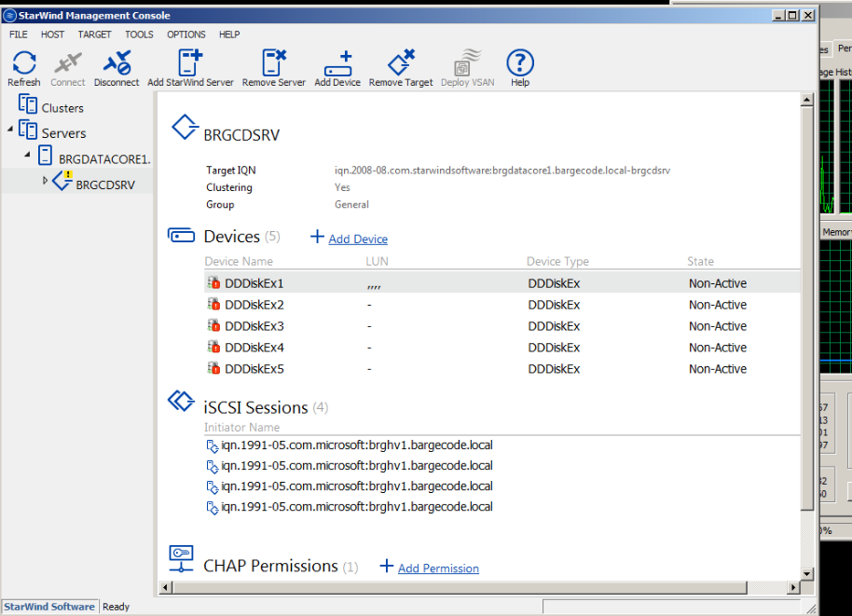Viewport: 852px width, 616px height.
Task: Select the third iSCSI session initiator name
Action: (357, 486)
